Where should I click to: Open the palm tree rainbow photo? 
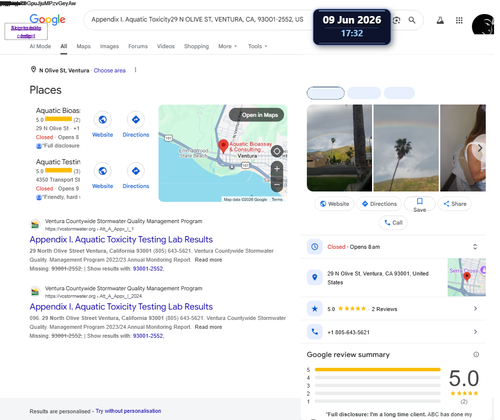pyautogui.click(x=406, y=148)
